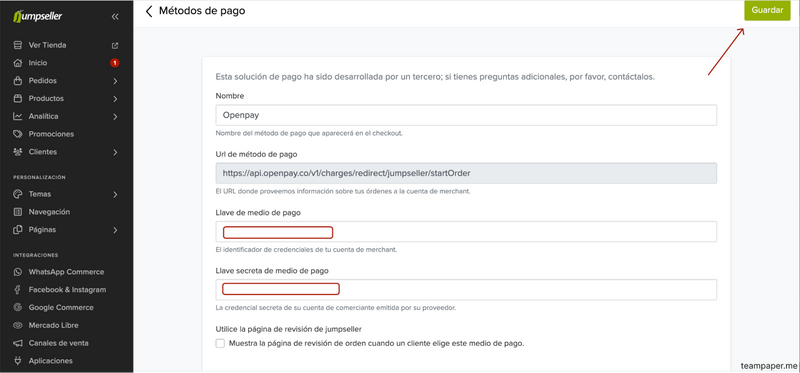Expand the Pedidos submenu chevron
The height and width of the screenshot is (373, 800).
[115, 81]
